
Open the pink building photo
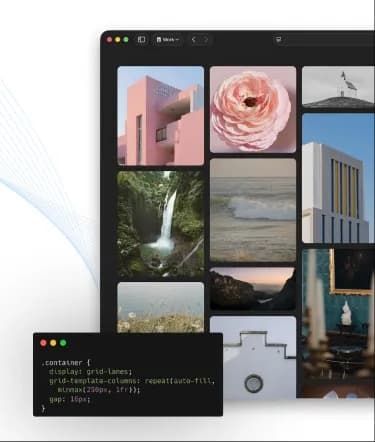161,116
